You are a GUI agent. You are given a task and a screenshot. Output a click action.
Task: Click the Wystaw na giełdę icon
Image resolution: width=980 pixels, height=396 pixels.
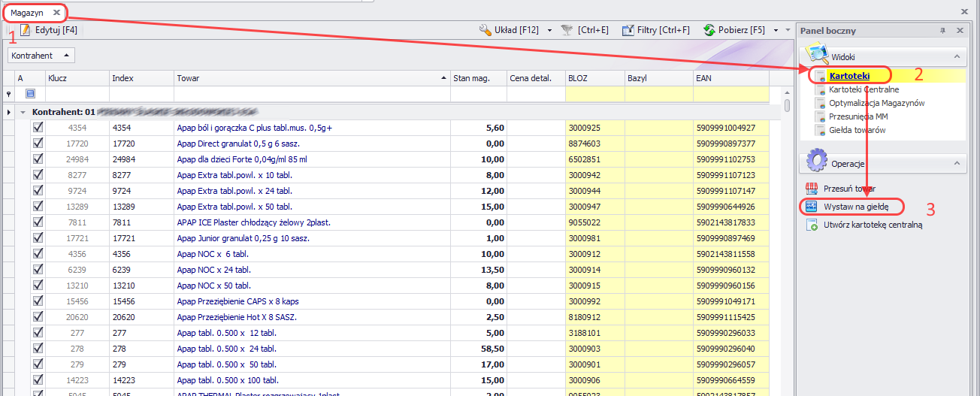point(812,207)
